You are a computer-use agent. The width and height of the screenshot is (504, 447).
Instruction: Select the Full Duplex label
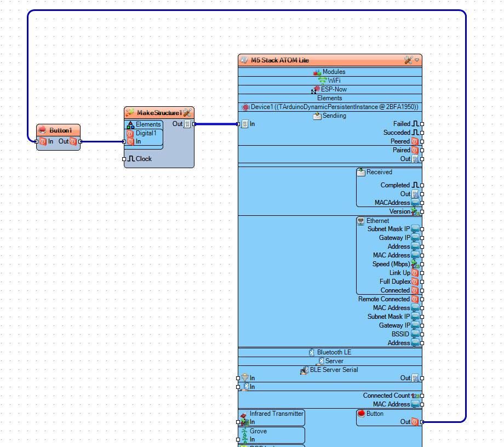(x=395, y=282)
